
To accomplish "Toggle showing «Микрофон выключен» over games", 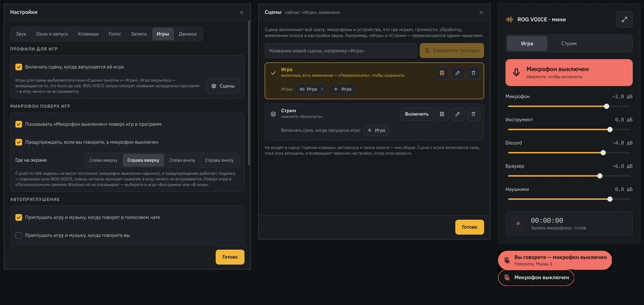I will (19, 124).
